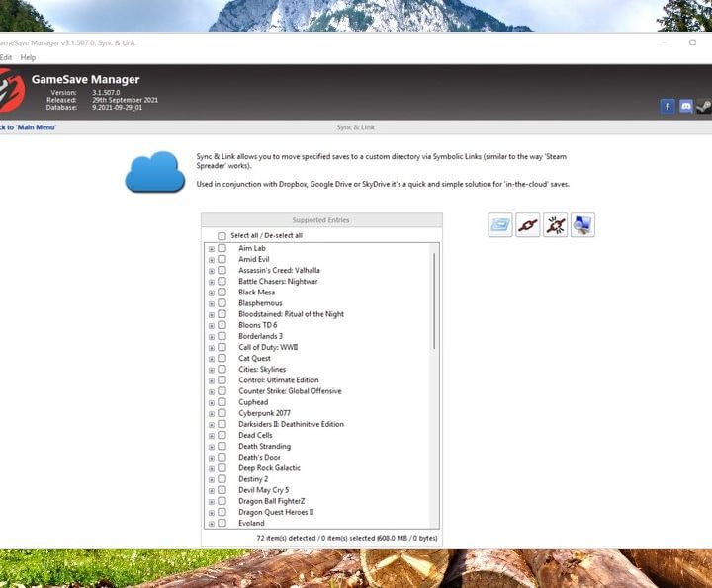
Task: Expand the Deep Rock Galactic node
Action: pyautogui.click(x=212, y=469)
